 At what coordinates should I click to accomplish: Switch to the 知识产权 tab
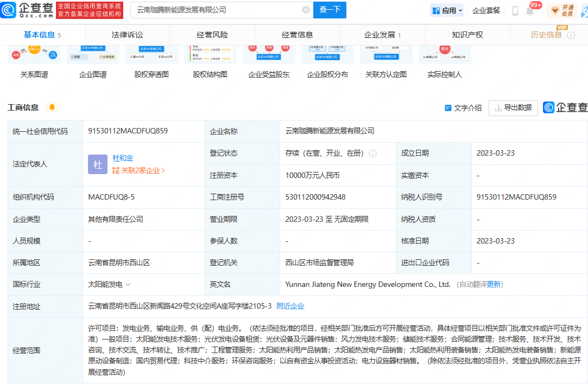pyautogui.click(x=467, y=35)
